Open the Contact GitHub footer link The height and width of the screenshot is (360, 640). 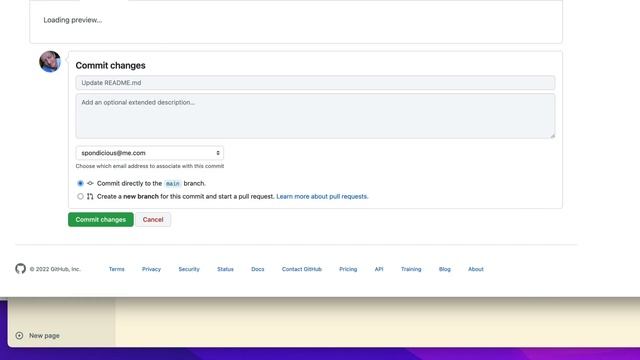click(302, 269)
